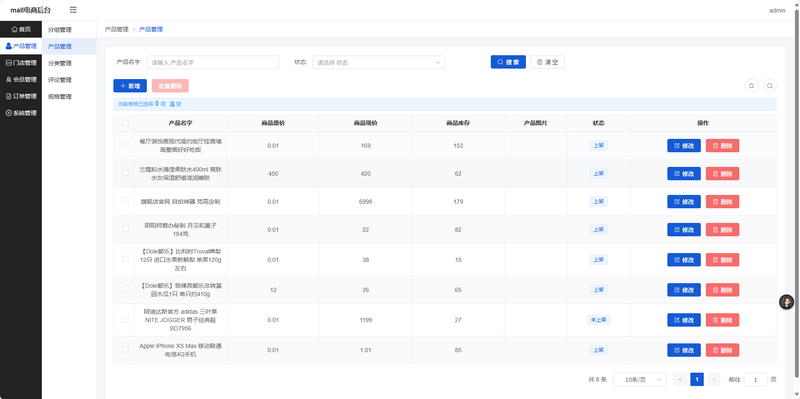Check the 旗舰店官网 自拍神器 row

pos(126,201)
